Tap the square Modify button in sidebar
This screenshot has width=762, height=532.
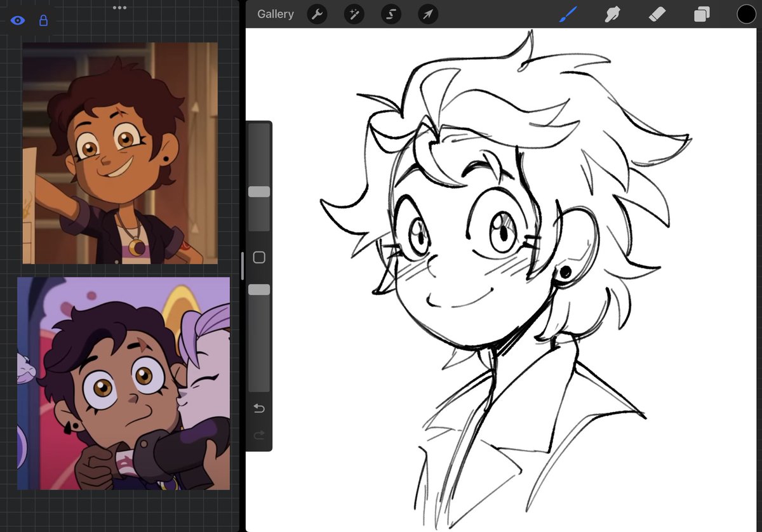pos(259,257)
